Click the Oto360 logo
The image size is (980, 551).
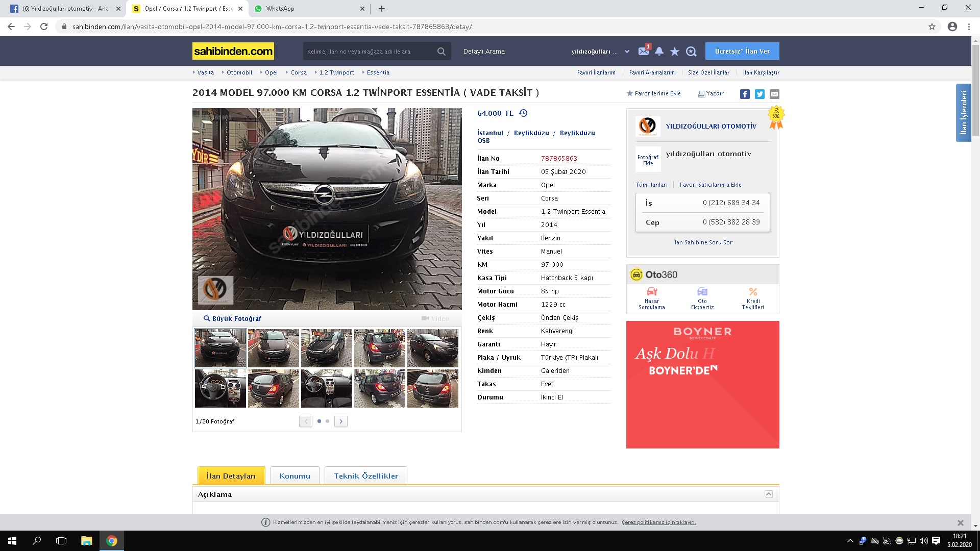654,274
